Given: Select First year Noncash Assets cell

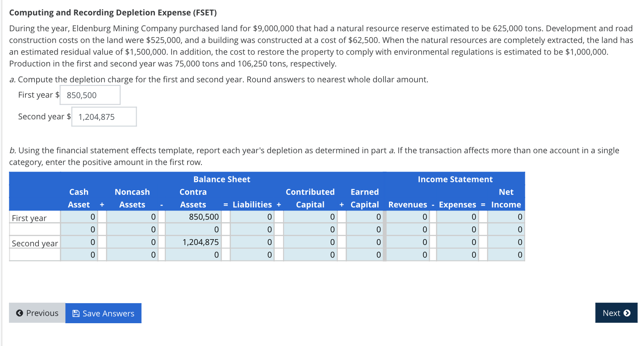Looking at the screenshot, I should point(132,217).
